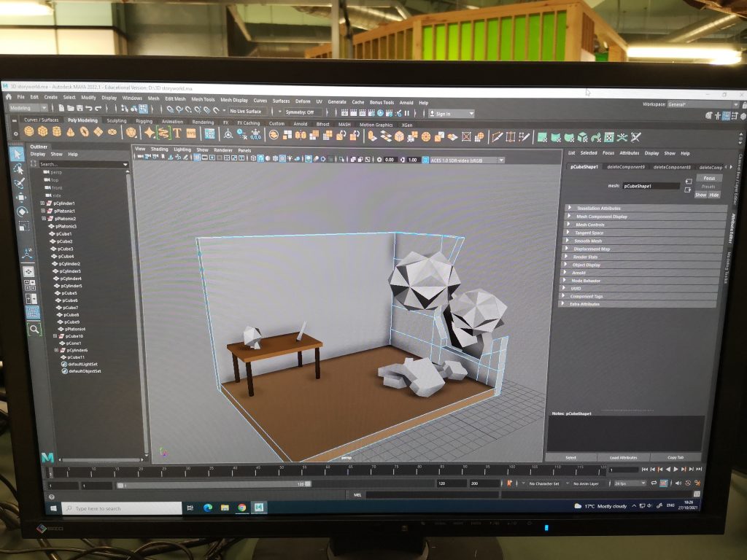Click the Boolean combine shelf icon

click(x=274, y=135)
